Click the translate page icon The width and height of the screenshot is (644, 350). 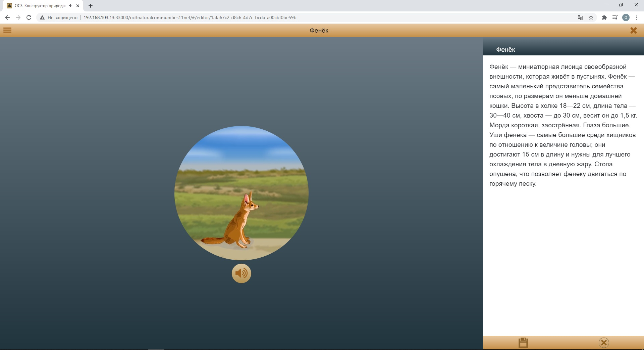click(x=580, y=17)
